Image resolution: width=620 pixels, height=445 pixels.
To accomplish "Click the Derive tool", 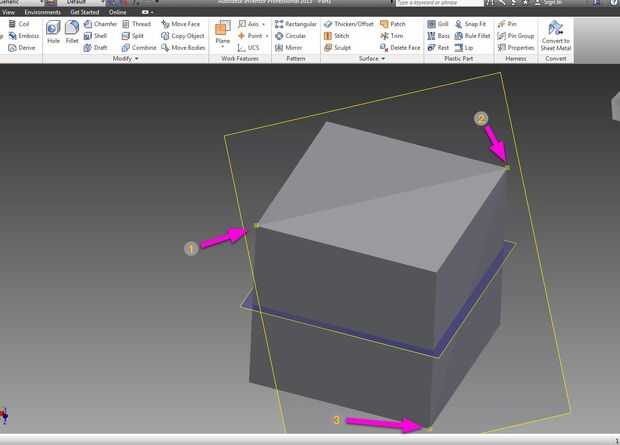I will click(x=22, y=48).
